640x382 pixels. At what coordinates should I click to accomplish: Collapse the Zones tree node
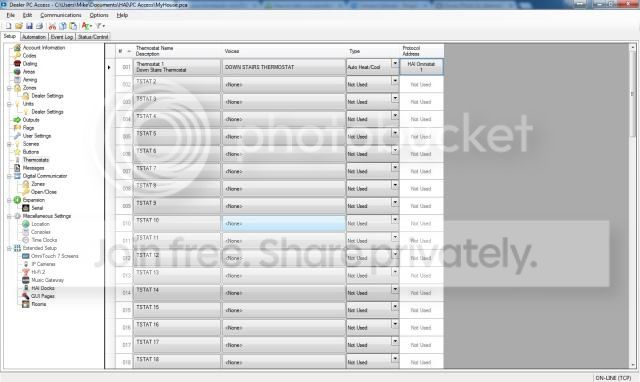(9, 88)
